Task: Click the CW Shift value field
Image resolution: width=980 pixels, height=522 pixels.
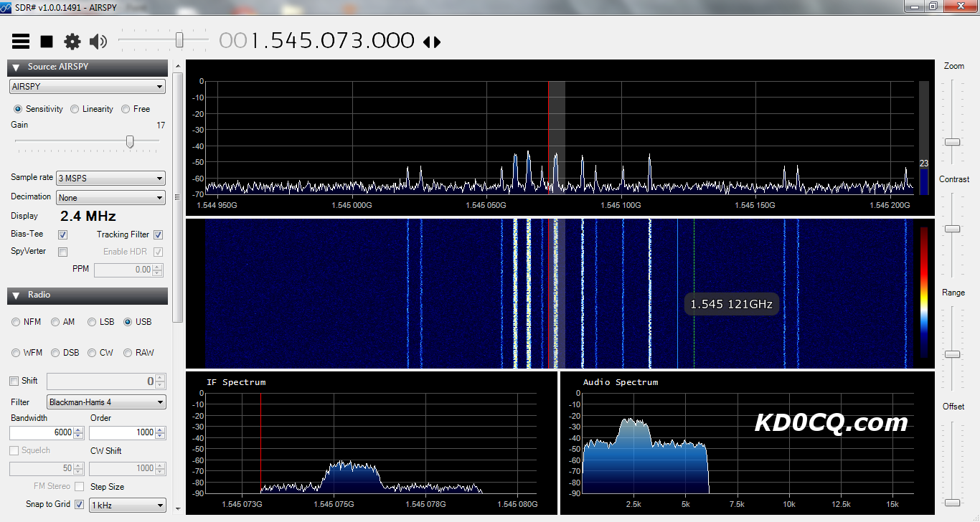Action: 122,468
